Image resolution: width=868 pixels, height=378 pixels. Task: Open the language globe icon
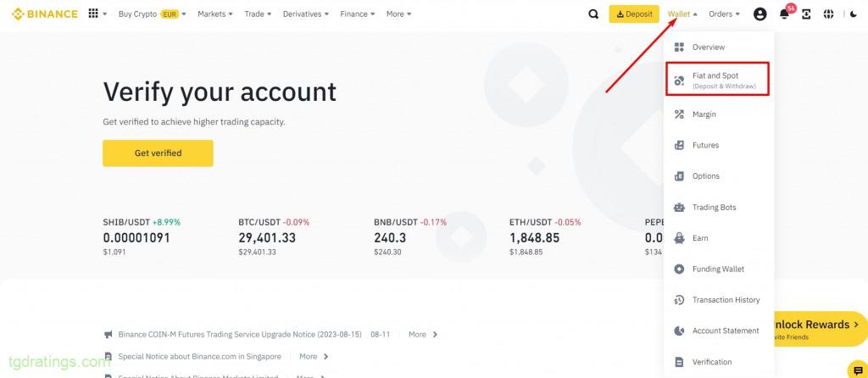tap(829, 14)
